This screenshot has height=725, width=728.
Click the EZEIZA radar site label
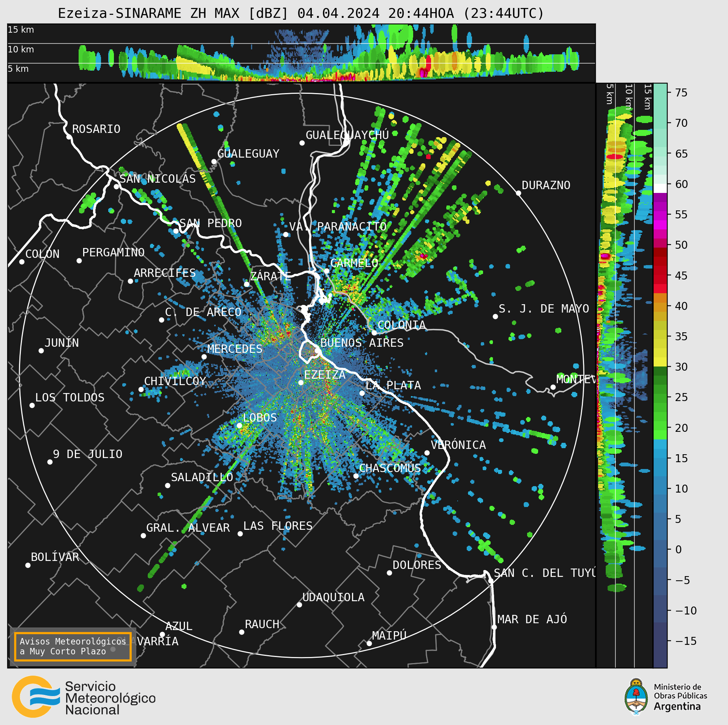tap(325, 375)
